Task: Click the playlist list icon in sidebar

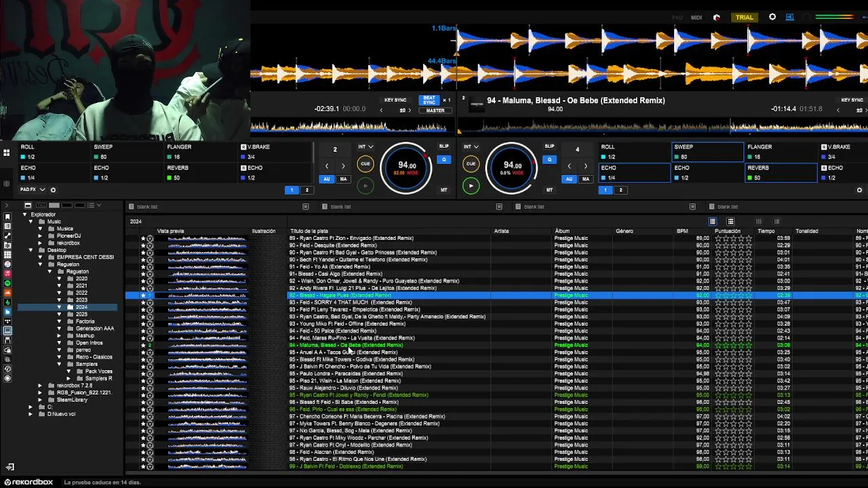Action: (7, 226)
